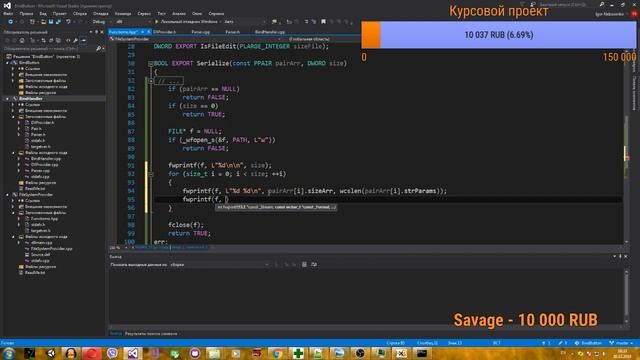Open Результаты поиска символа tab at bottom
Screen dimensions: 640x360
151,333
